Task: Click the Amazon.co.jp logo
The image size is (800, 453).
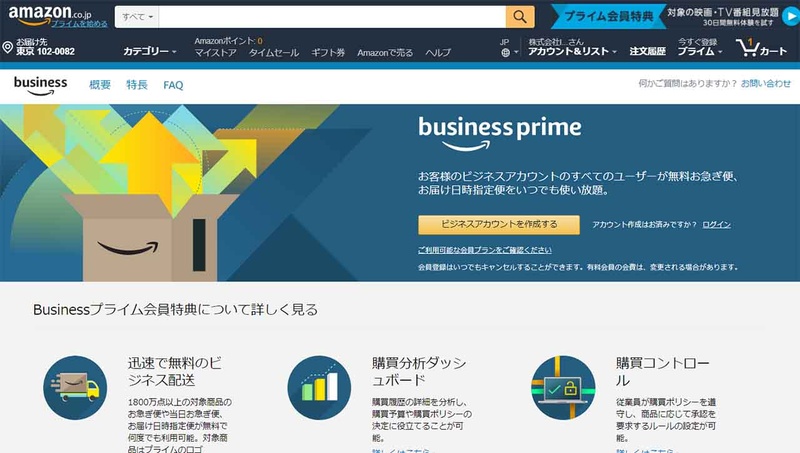Action: 50,14
